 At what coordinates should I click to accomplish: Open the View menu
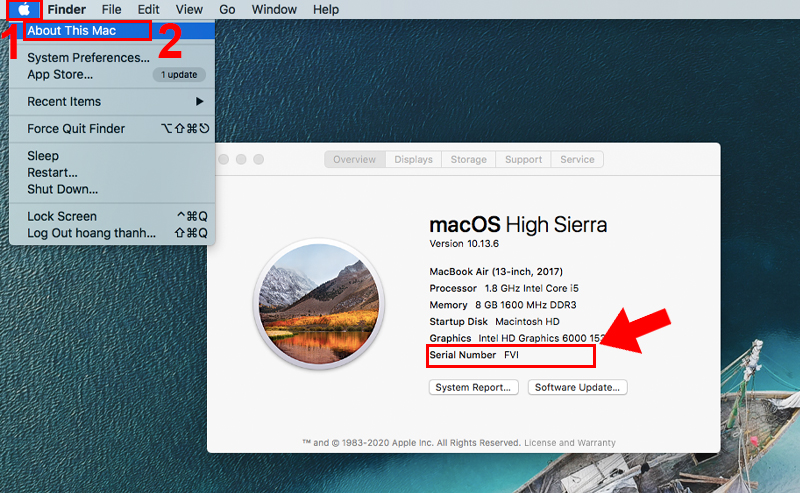coord(189,9)
